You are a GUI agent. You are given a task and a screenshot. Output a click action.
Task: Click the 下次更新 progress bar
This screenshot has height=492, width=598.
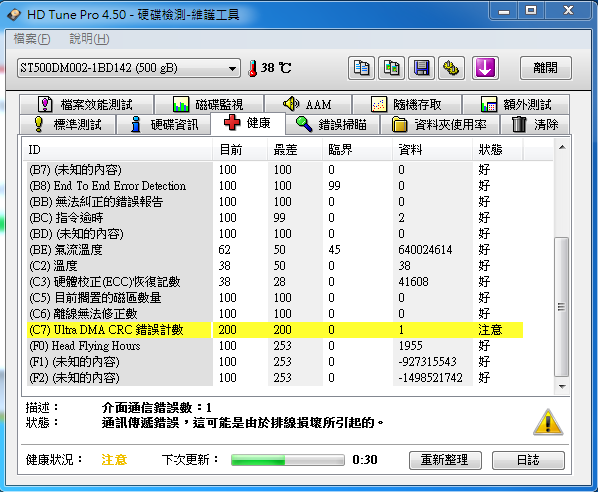pos(288,460)
